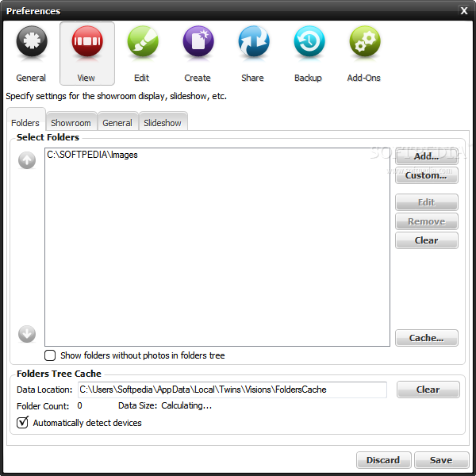Click the Data Size Calculating... value
Viewport: 476px width, 476px height.
tap(186, 405)
